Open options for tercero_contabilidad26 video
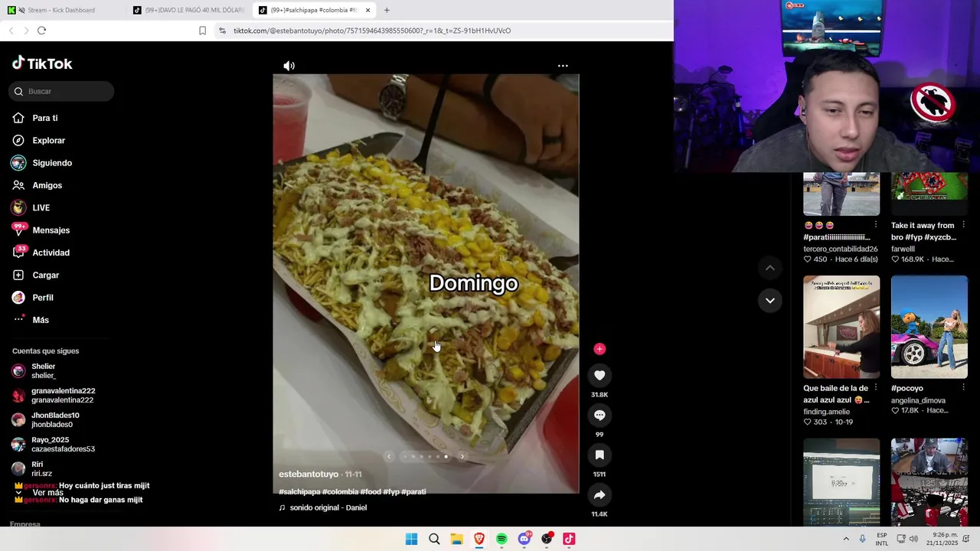The height and width of the screenshot is (551, 980). [876, 225]
